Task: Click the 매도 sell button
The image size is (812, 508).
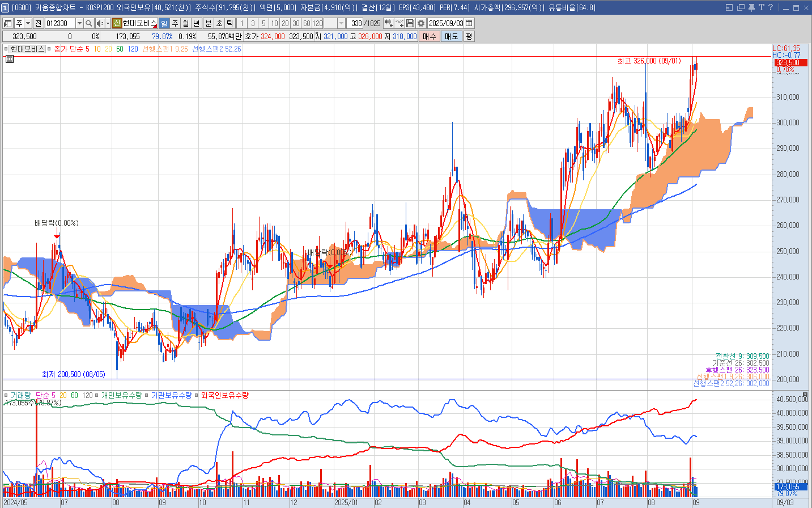Action: [452, 36]
